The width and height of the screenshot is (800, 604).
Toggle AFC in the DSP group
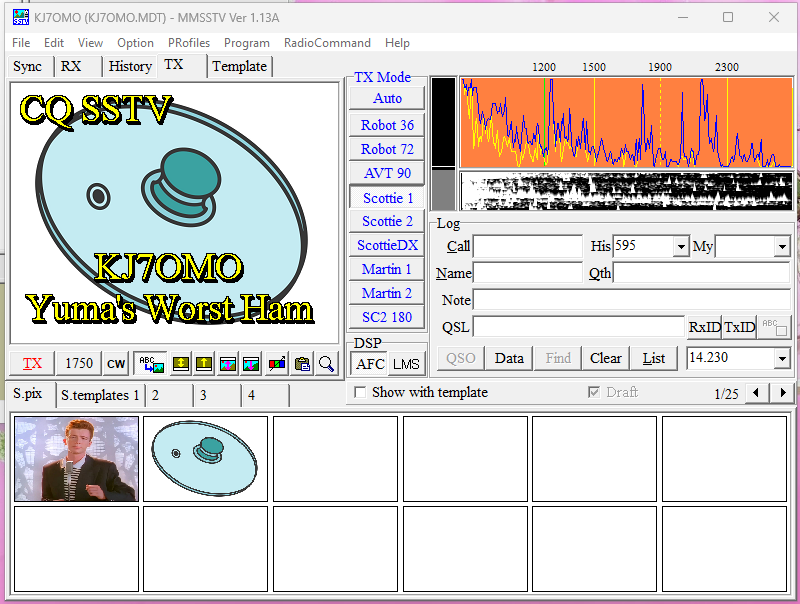(370, 365)
